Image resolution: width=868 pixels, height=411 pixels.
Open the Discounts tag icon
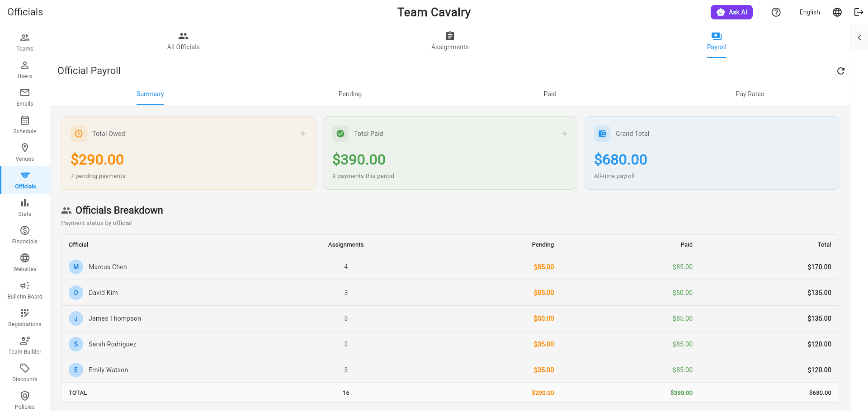[25, 368]
